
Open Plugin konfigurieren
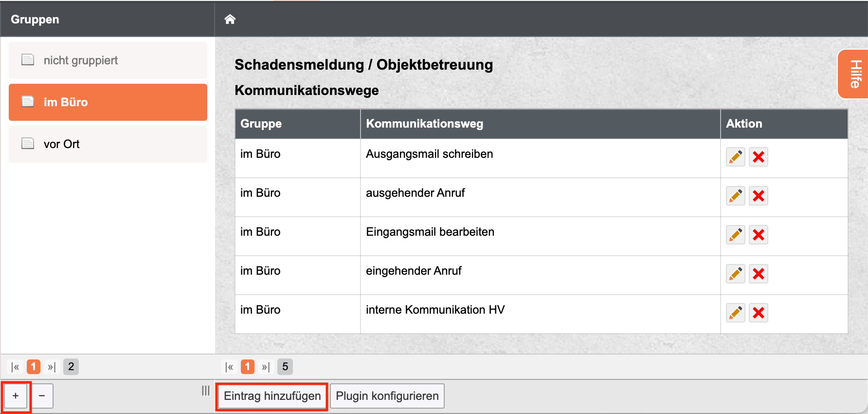387,396
